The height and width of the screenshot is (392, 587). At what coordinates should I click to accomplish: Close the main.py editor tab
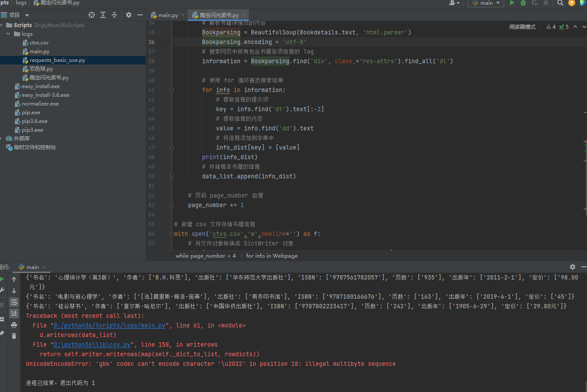(x=183, y=15)
